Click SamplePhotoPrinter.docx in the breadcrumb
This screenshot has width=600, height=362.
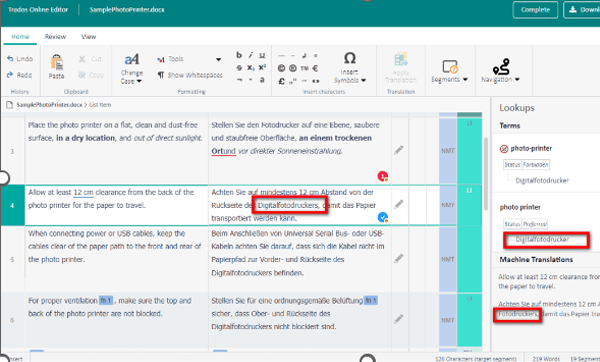coord(49,104)
